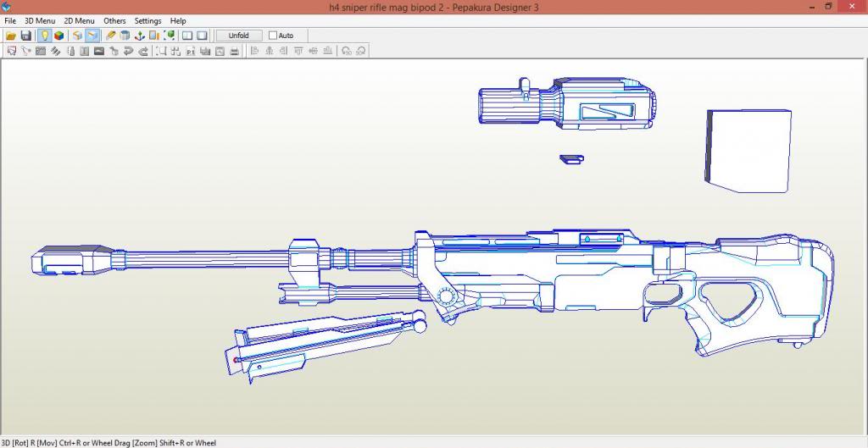Click the unfolded flat box view icon
Image resolution: width=868 pixels, height=448 pixels.
click(x=92, y=36)
